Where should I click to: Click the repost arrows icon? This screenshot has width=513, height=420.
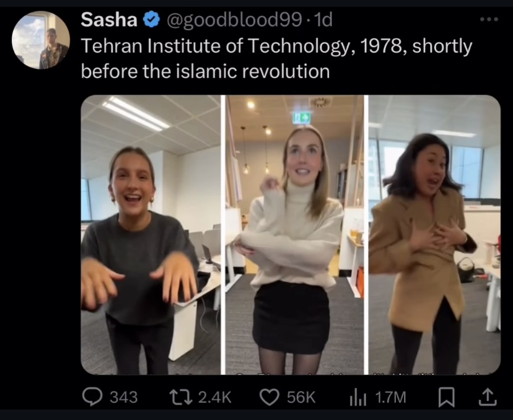click(x=180, y=396)
